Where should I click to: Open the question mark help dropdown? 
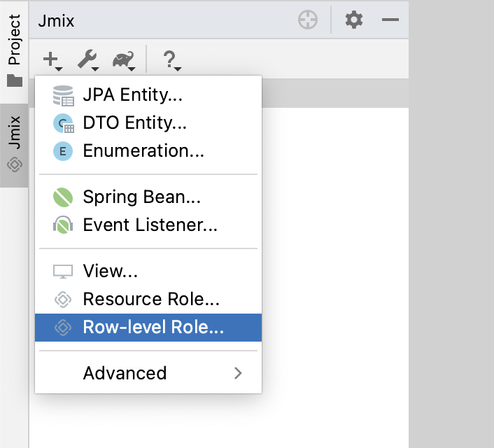pyautogui.click(x=171, y=60)
